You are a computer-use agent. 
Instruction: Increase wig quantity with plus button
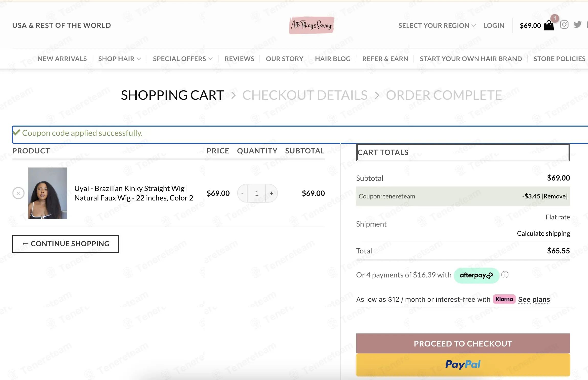pyautogui.click(x=271, y=193)
